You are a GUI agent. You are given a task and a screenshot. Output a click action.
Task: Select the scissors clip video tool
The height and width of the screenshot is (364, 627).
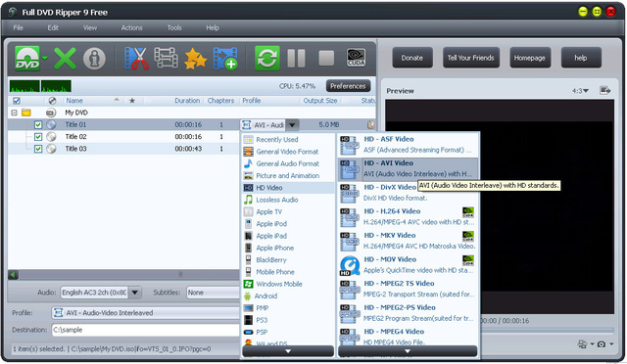[136, 59]
